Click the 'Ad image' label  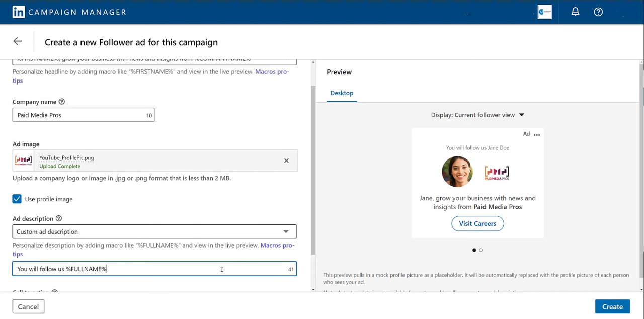26,144
